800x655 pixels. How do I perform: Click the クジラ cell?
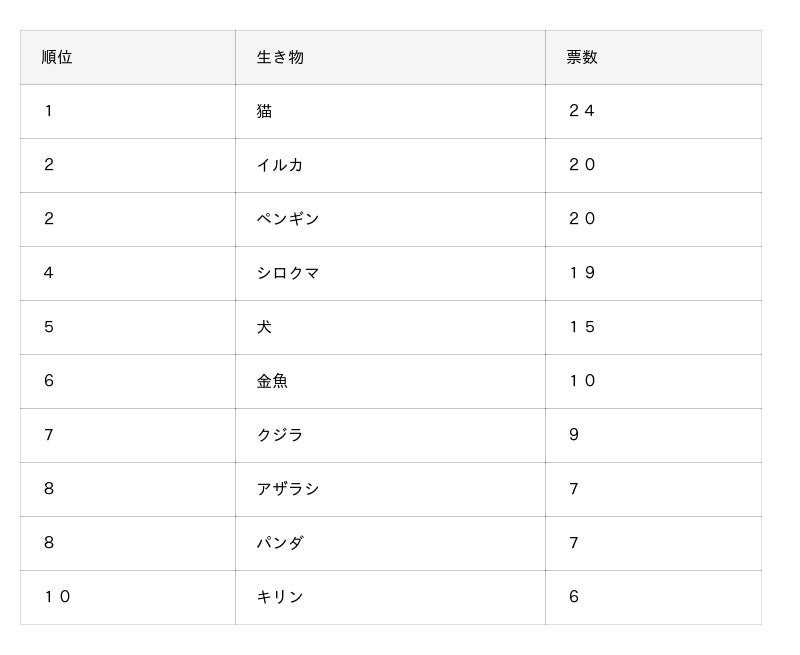point(280,435)
